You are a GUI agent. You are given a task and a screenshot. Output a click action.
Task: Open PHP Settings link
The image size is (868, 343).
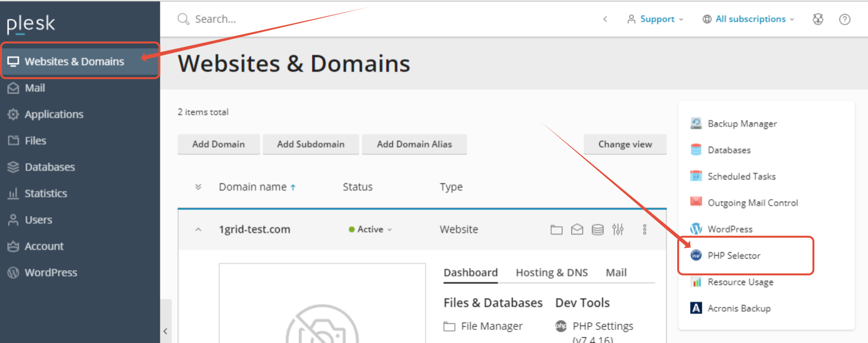point(603,327)
